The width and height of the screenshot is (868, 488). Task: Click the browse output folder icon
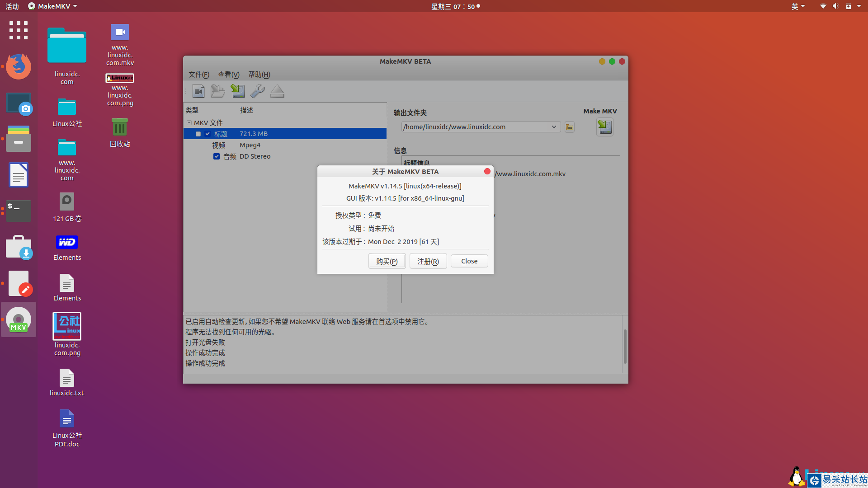pyautogui.click(x=570, y=127)
